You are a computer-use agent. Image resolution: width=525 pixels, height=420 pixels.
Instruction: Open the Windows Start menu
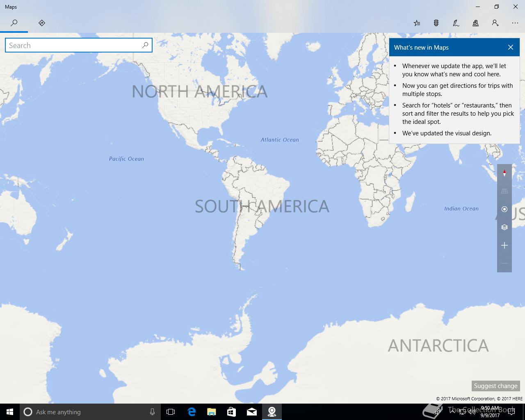coord(10,412)
